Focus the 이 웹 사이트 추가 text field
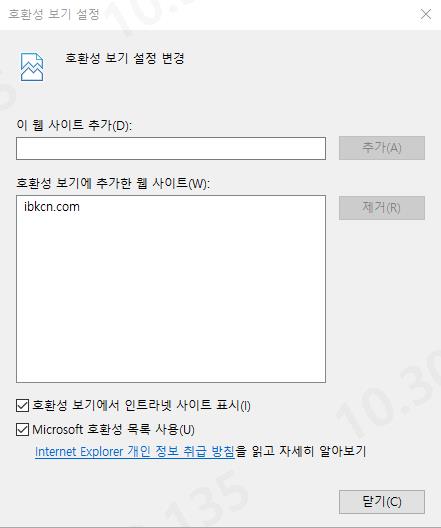This screenshot has width=441, height=528. point(171,148)
